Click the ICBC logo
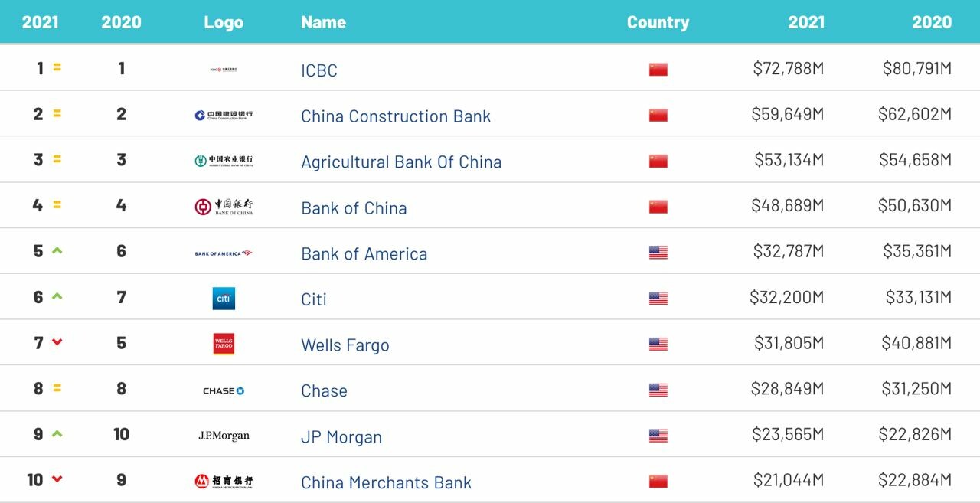This screenshot has height=503, width=980. coord(224,70)
